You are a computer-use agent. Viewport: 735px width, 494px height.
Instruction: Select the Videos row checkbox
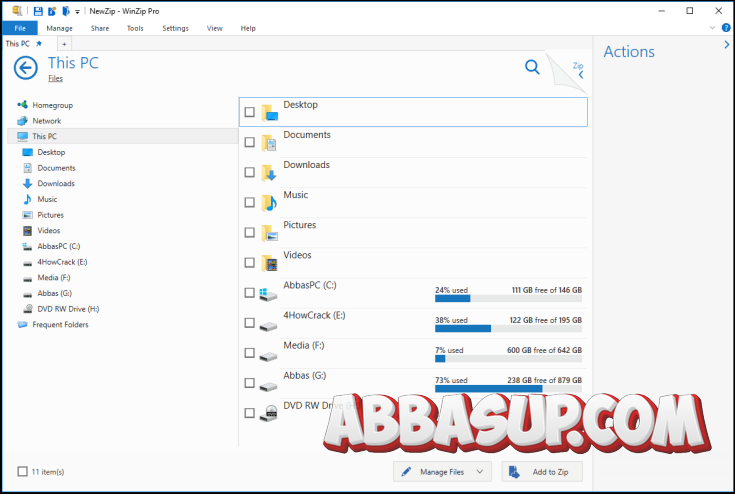click(249, 262)
